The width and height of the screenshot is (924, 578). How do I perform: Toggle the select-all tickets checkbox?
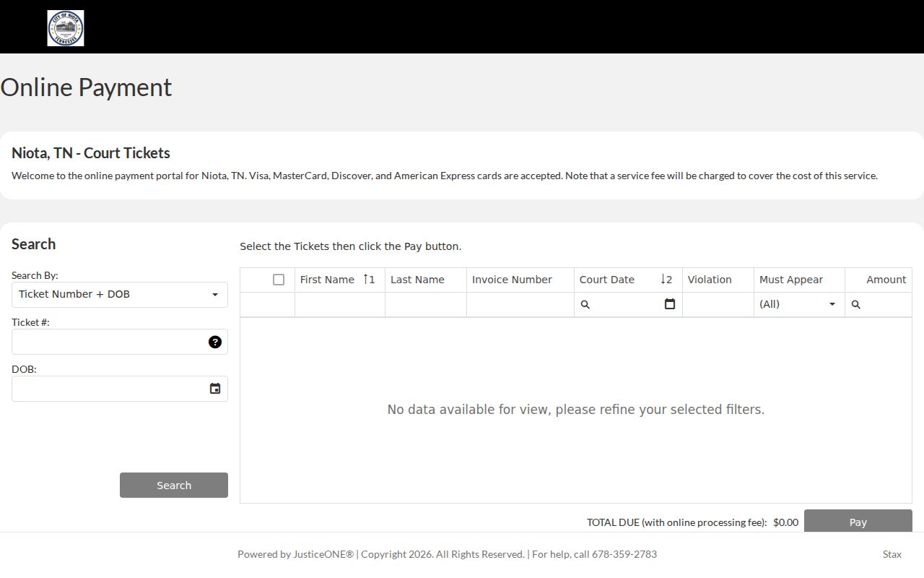pyautogui.click(x=279, y=280)
